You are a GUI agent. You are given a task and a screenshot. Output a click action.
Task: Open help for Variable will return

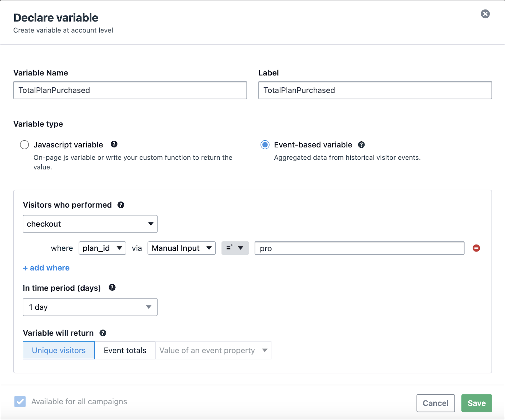(x=103, y=333)
